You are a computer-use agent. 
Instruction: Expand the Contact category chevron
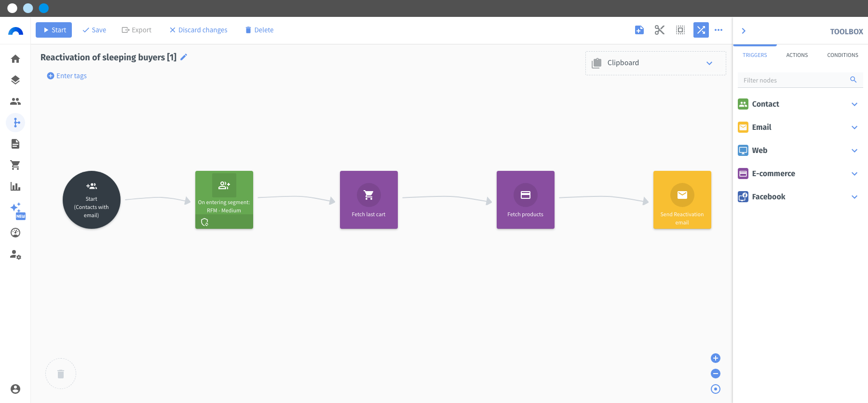click(854, 104)
